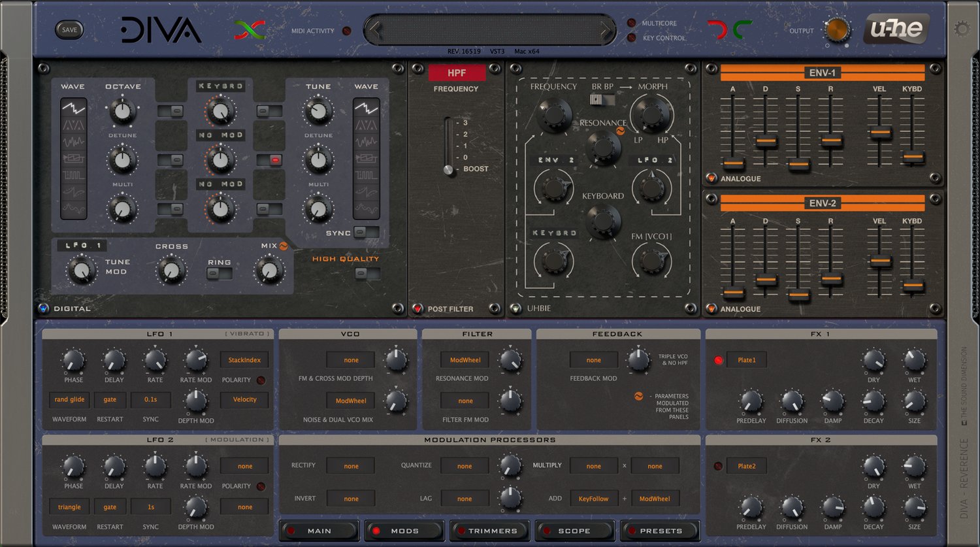Click the red-green X icon beside DIVA logo

tap(250, 30)
